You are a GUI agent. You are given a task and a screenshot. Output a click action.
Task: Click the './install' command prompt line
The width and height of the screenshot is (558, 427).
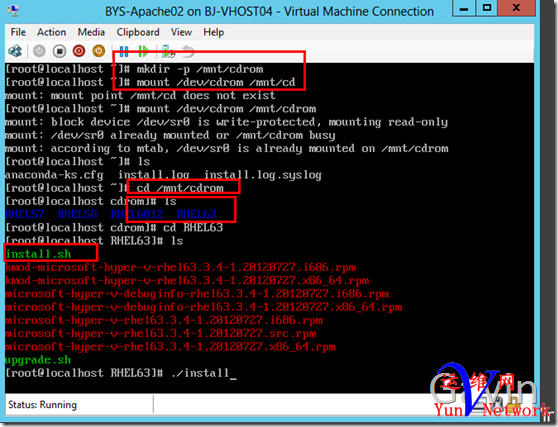point(121,373)
